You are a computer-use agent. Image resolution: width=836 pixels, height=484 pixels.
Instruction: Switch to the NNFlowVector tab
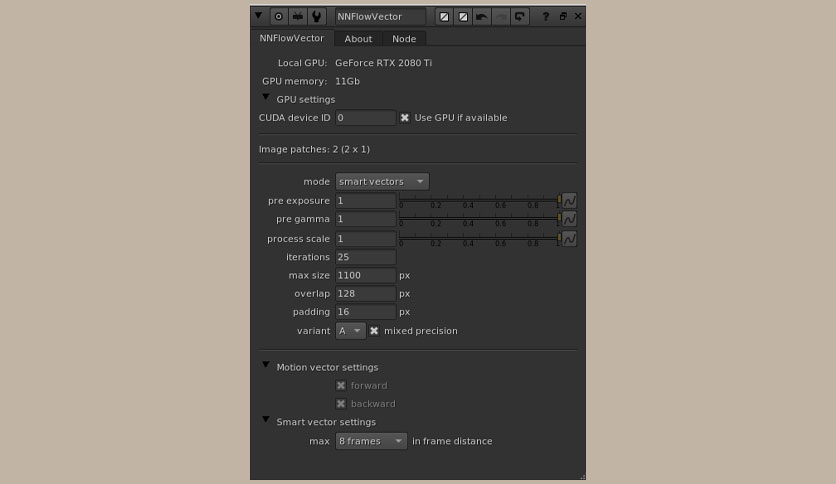[292, 38]
